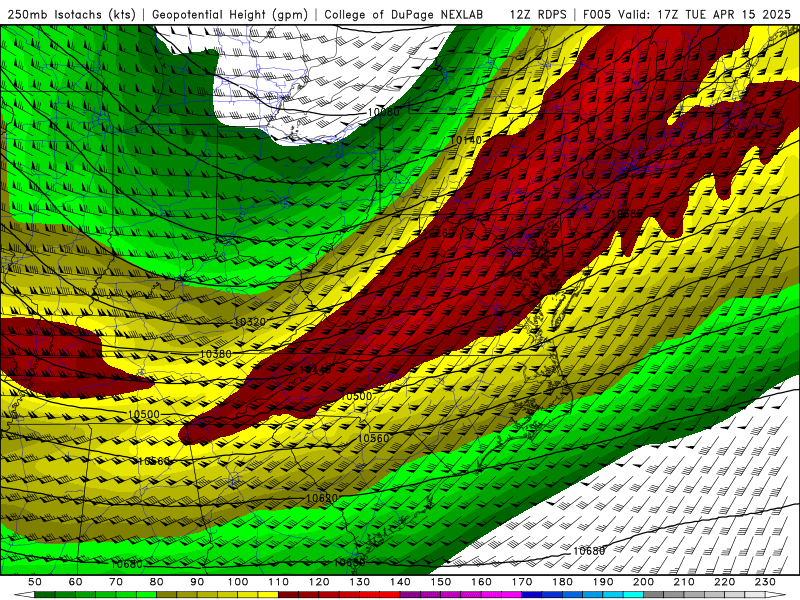Click the 10080 height contour label

tap(384, 112)
